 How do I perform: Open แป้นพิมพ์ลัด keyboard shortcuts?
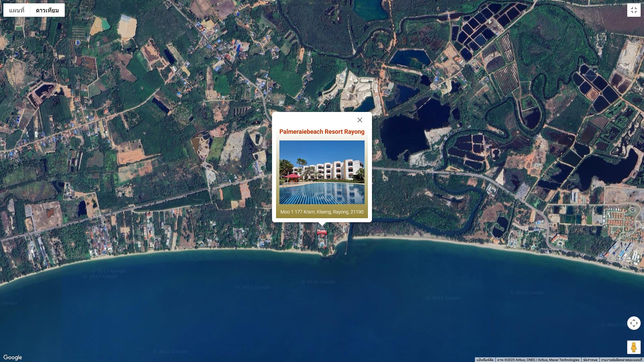click(485, 360)
